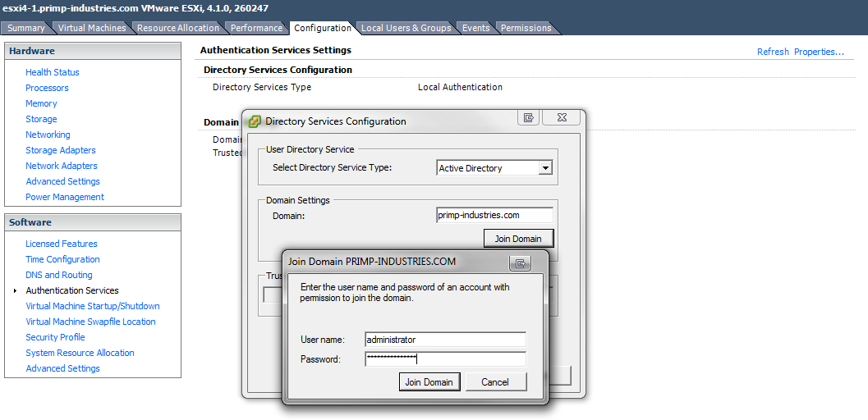The height and width of the screenshot is (420, 868).
Task: Open Health Status in Hardware list
Action: [53, 72]
